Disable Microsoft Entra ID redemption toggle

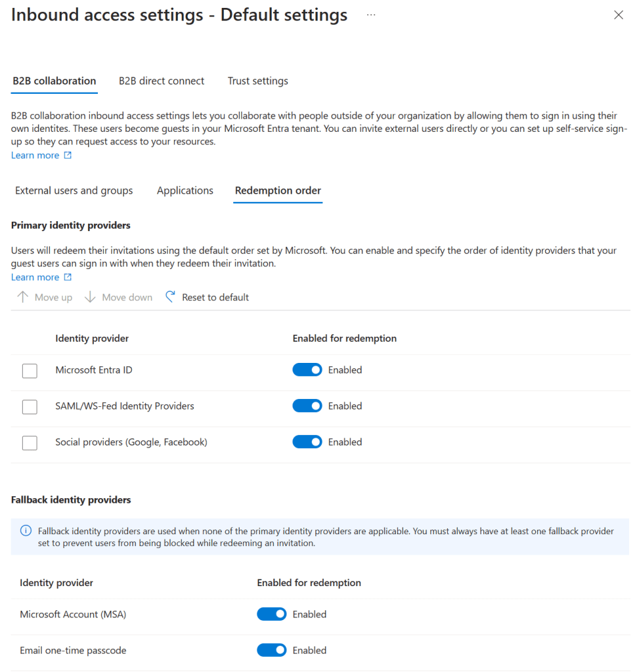click(x=307, y=370)
